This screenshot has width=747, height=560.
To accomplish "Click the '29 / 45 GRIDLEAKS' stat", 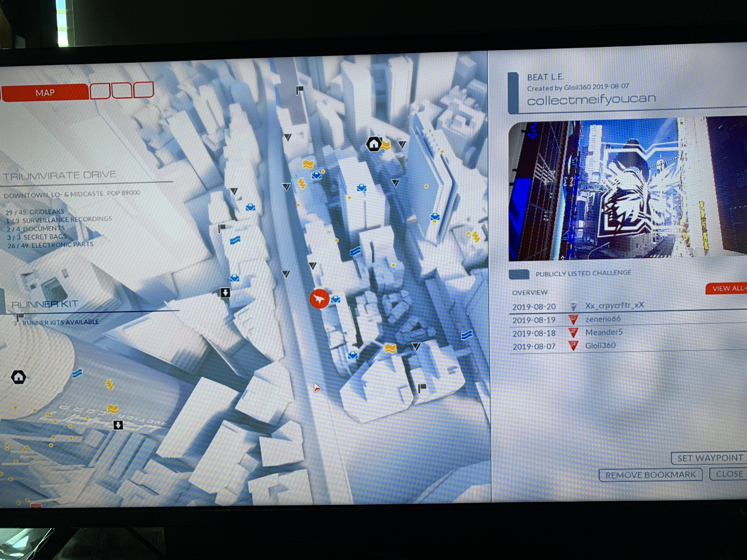I will click(x=35, y=212).
